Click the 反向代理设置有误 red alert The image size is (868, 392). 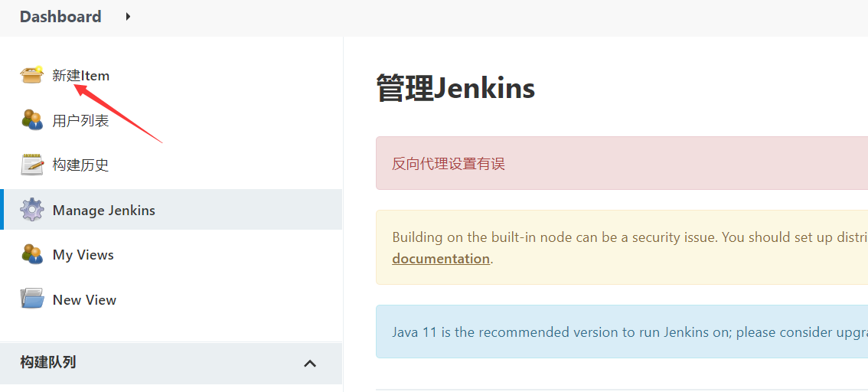[x=449, y=163]
